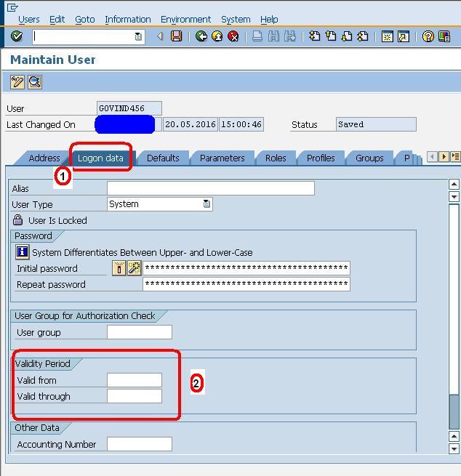Image resolution: width=461 pixels, height=476 pixels.
Task: Switch to the Profiles tab
Action: [321, 158]
